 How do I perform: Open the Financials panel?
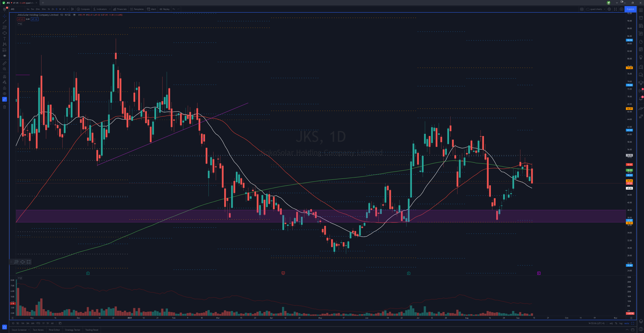click(120, 9)
